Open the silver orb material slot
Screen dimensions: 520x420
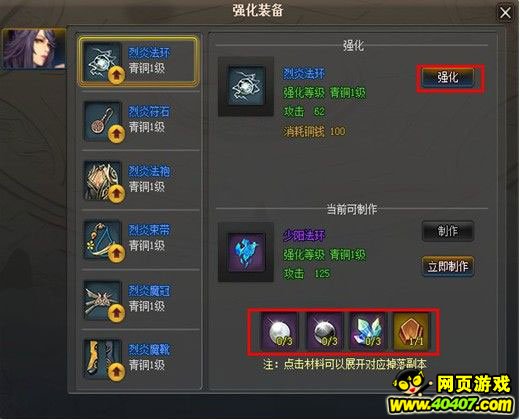pos(325,331)
